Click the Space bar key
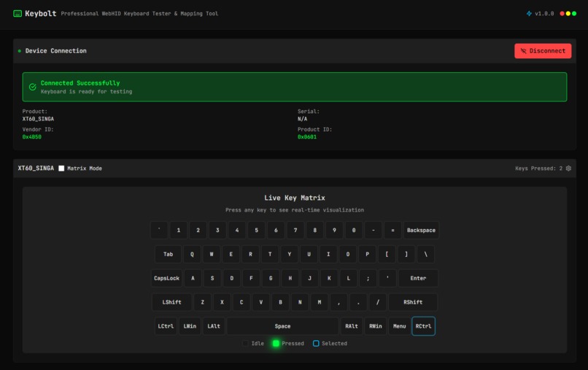The image size is (588, 370). tap(283, 326)
